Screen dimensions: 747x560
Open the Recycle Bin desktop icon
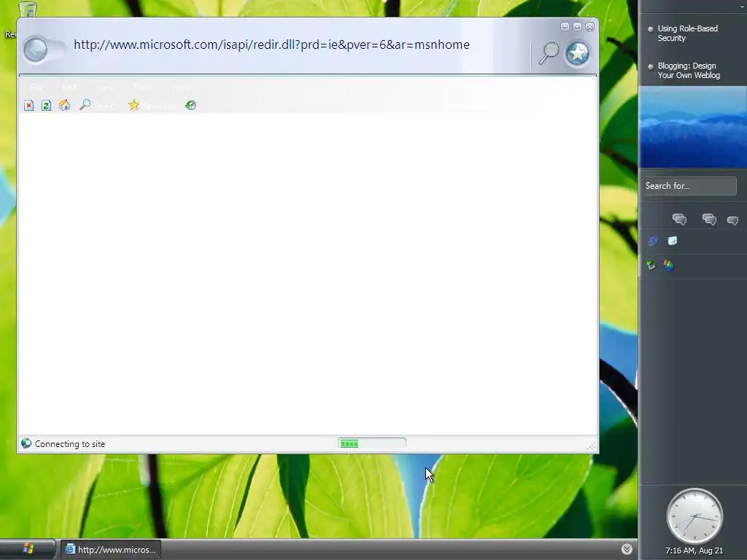27,9
